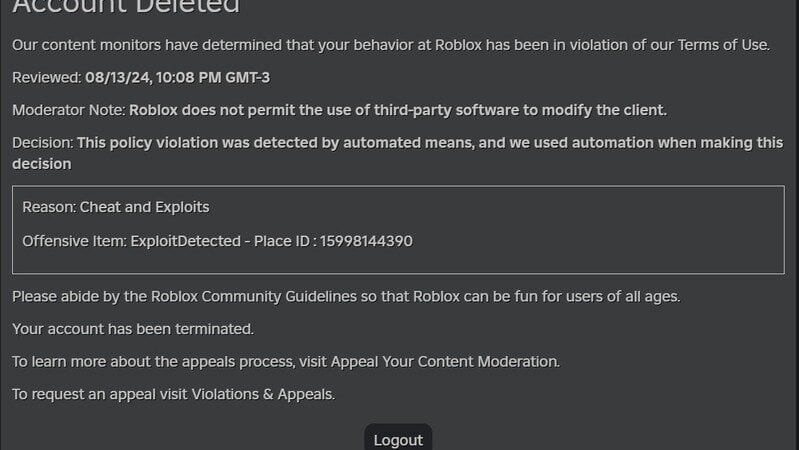Click the Account Deleted heading
Image resolution: width=799 pixels, height=450 pixels.
point(126,8)
